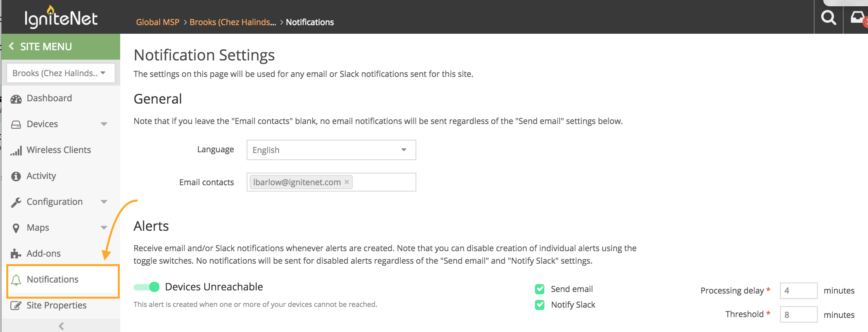This screenshot has width=868, height=332.
Task: Remove lbarlow@ignitenet.com email contact
Action: pos(347,182)
